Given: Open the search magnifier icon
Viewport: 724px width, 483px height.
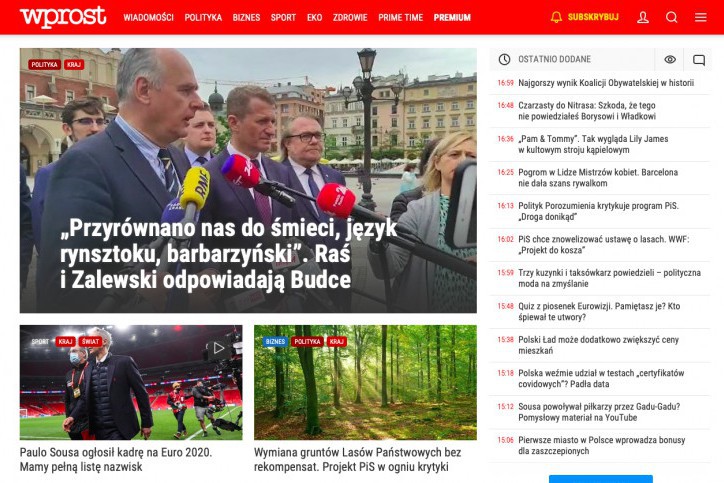Looking at the screenshot, I should click(x=671, y=18).
